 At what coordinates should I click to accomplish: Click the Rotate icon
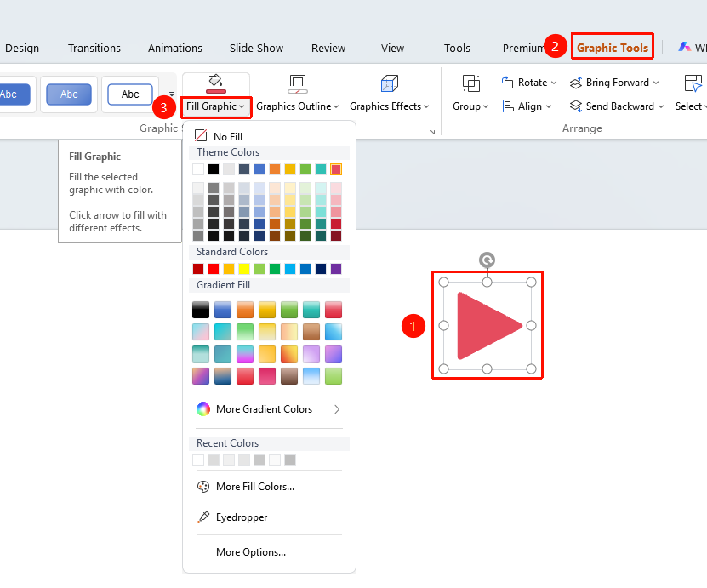pyautogui.click(x=508, y=83)
